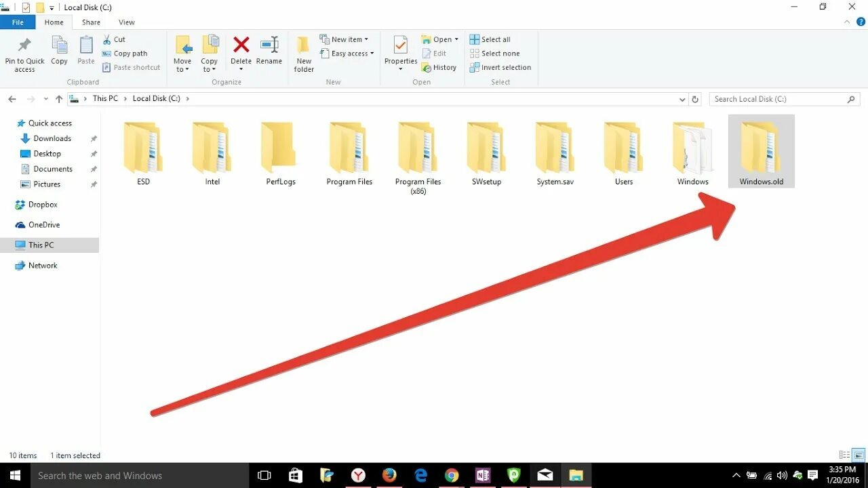Open folder Properties

(401, 54)
